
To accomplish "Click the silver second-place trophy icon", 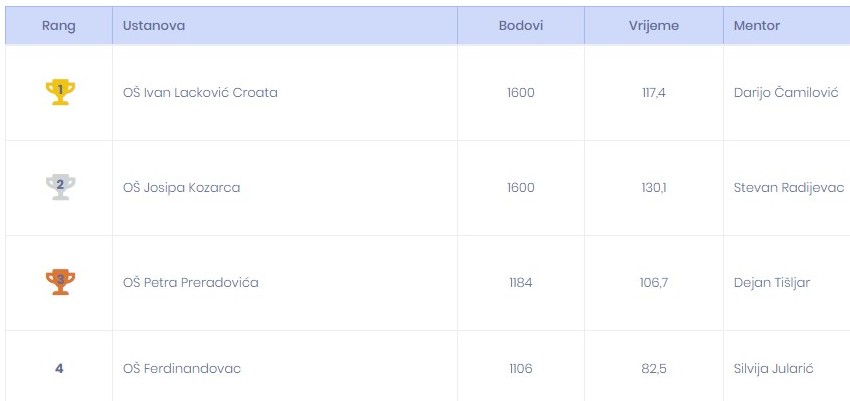I will pyautogui.click(x=60, y=187).
